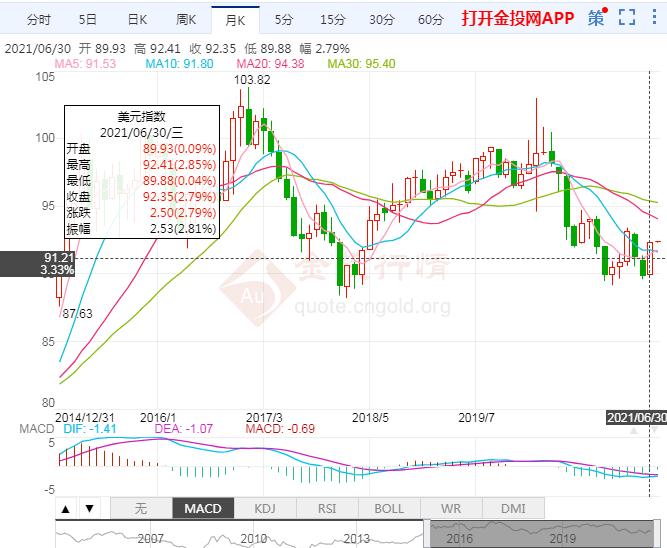This screenshot has height=548, width=667.
Task: Click the 2007 region of the timeline overview
Action: [151, 537]
